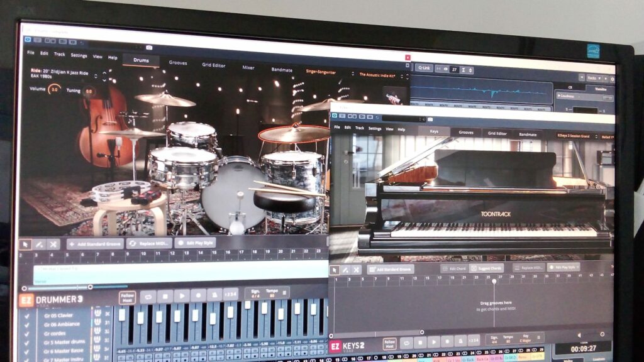This screenshot has width=644, height=362.
Task: Click Edit Play Style in EZdrummer
Action: pyautogui.click(x=196, y=243)
